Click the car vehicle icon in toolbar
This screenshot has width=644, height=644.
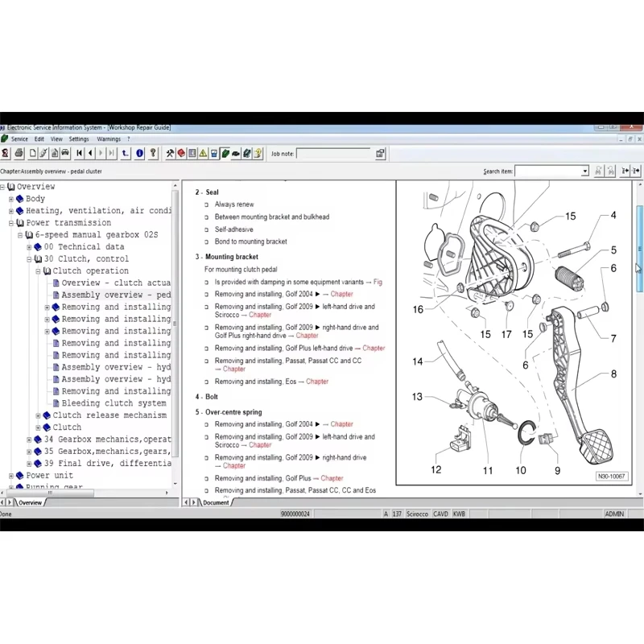pyautogui.click(x=65, y=153)
